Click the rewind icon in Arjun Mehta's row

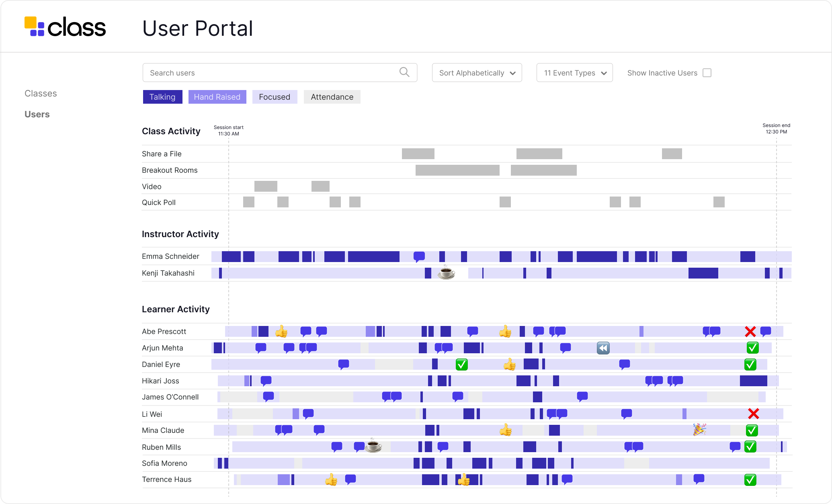click(603, 348)
